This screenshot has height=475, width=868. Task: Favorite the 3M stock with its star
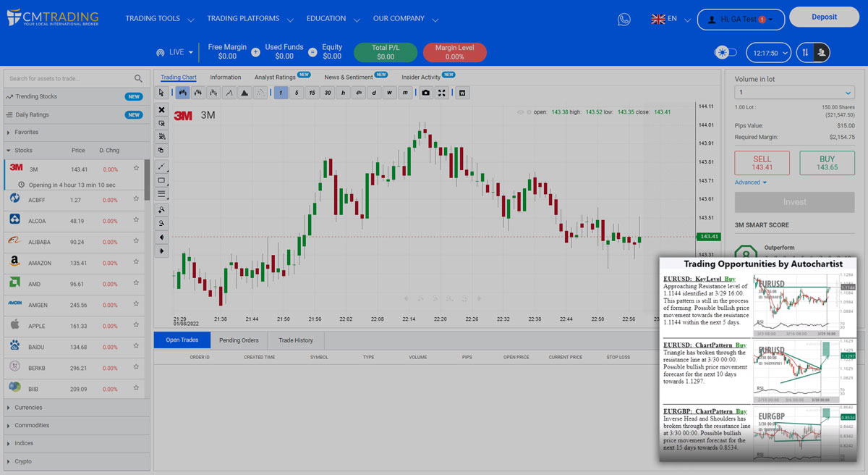click(136, 169)
